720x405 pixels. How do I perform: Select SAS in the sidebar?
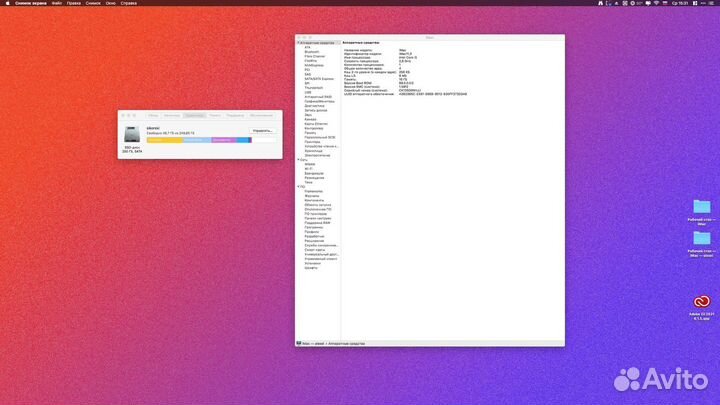point(308,74)
